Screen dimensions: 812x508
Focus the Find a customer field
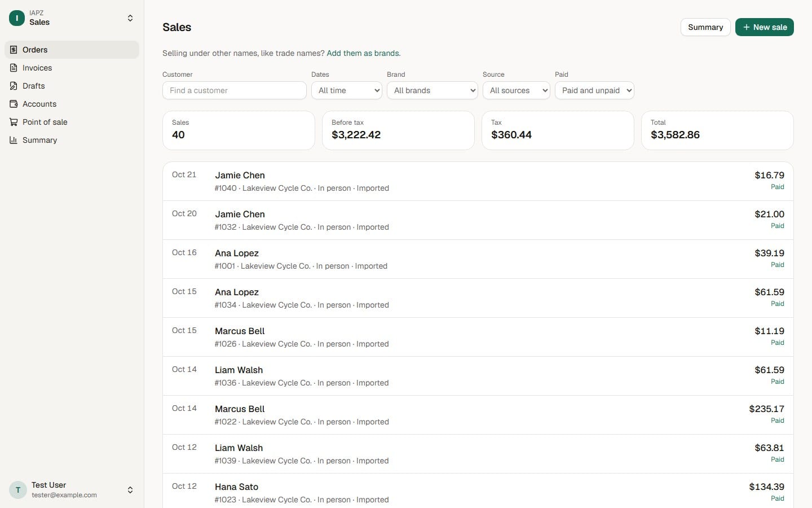(235, 90)
